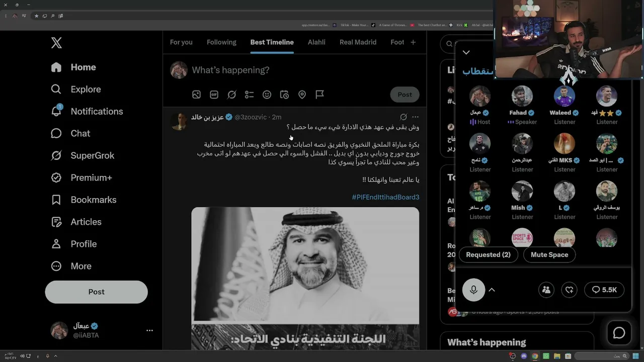Screen dimensions: 644x362
Task: Click the large Post button in the sidebar
Action: [x=97, y=292]
